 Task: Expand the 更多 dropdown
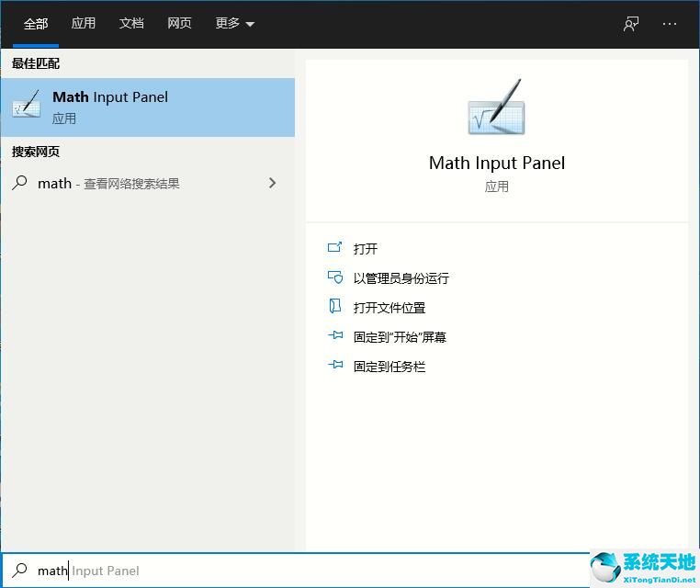click(235, 23)
